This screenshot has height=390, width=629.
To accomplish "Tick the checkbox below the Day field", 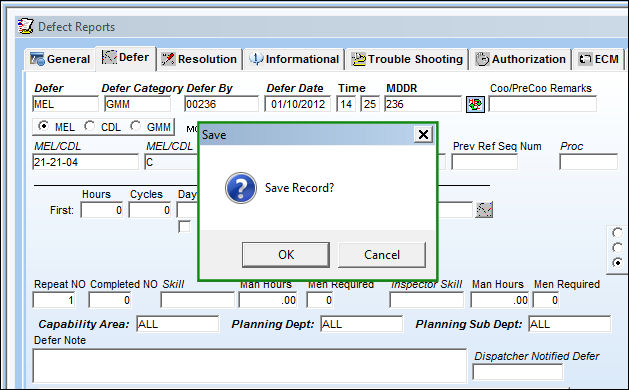I will tap(184, 227).
